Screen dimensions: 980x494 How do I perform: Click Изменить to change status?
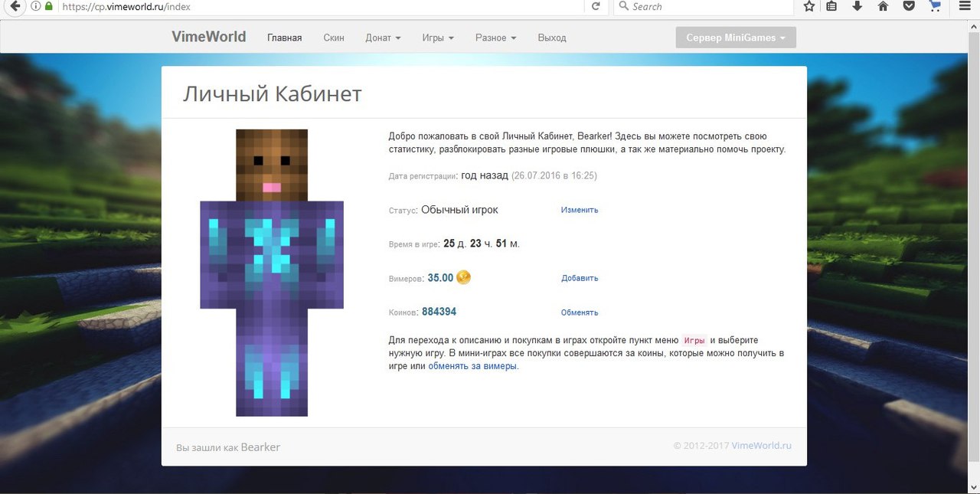580,210
